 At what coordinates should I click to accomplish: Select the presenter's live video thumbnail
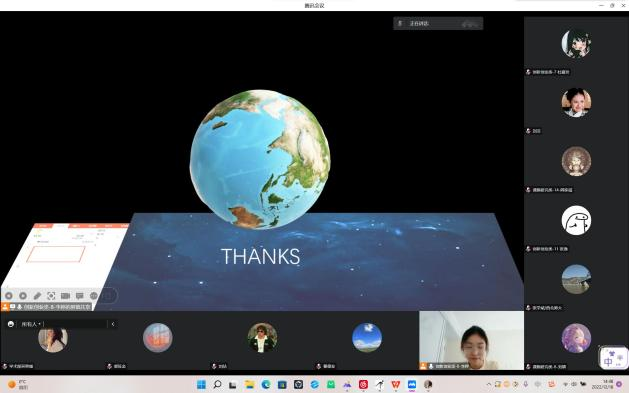[x=471, y=340]
